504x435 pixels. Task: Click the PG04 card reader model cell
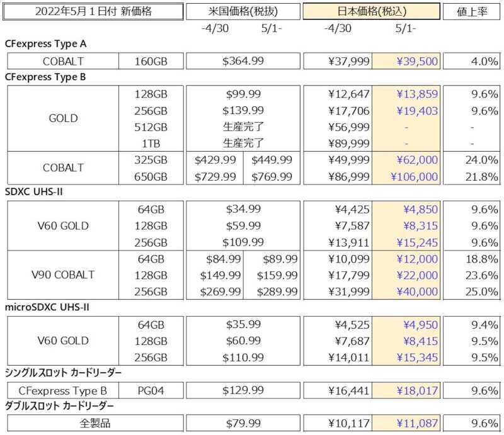click(x=150, y=390)
